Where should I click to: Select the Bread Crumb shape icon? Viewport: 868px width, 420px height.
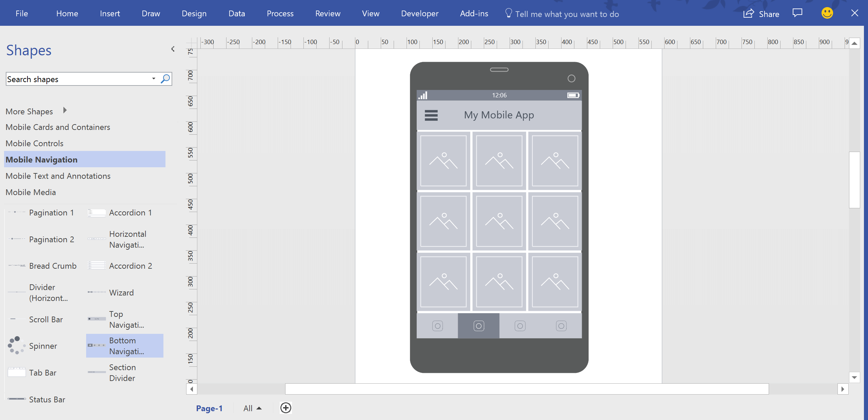[15, 265]
